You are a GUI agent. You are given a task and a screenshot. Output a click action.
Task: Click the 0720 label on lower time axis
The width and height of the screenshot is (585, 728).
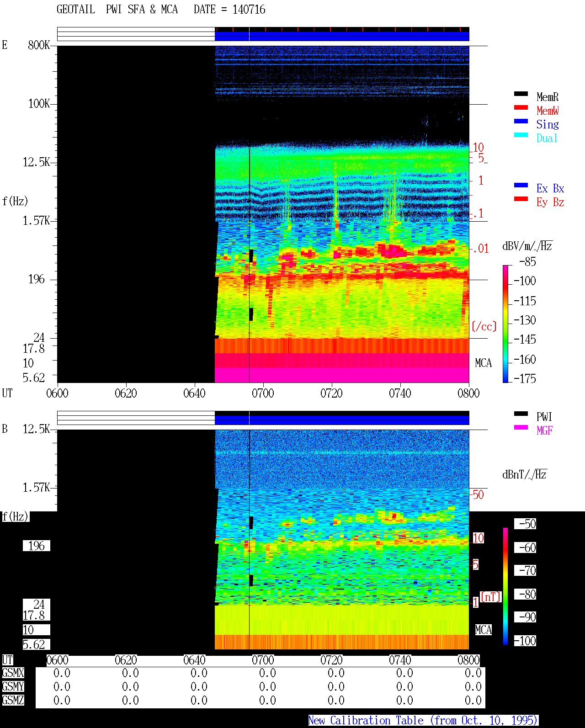click(x=331, y=660)
